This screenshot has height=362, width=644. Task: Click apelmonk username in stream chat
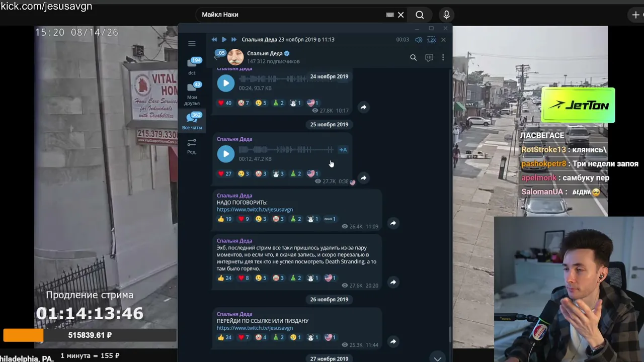539,178
